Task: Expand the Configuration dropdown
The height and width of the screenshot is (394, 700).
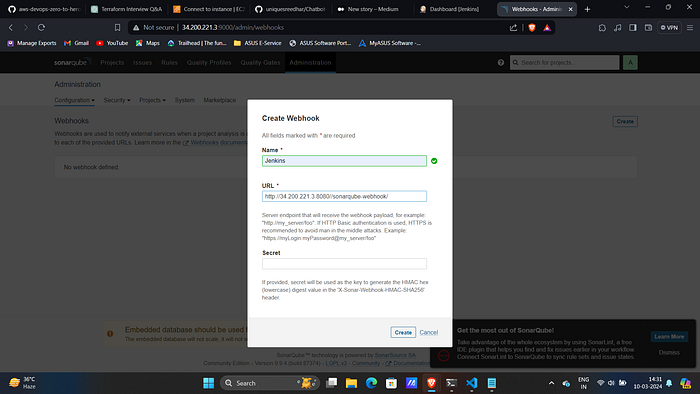Action: pos(74,100)
